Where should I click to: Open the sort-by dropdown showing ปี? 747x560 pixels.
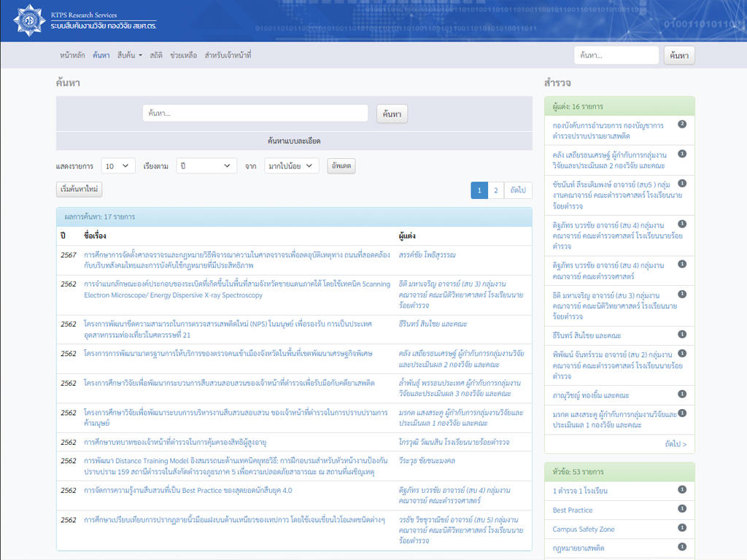[206, 166]
